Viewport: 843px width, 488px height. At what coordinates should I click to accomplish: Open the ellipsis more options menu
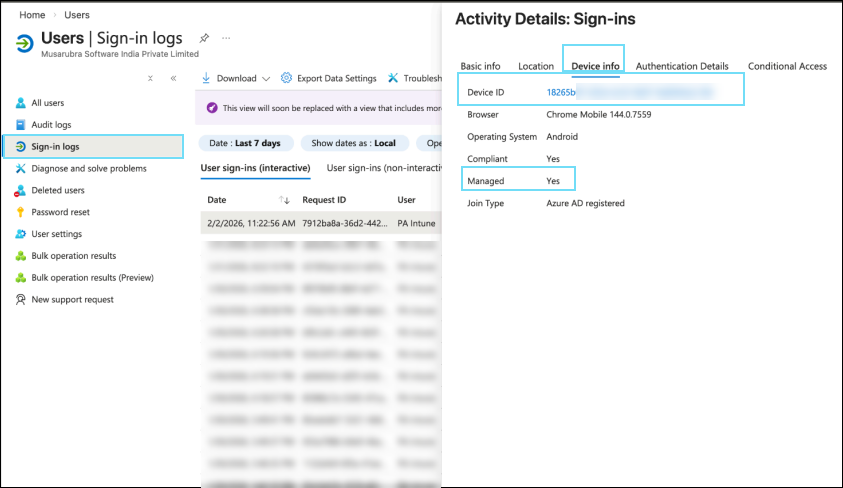(x=227, y=37)
